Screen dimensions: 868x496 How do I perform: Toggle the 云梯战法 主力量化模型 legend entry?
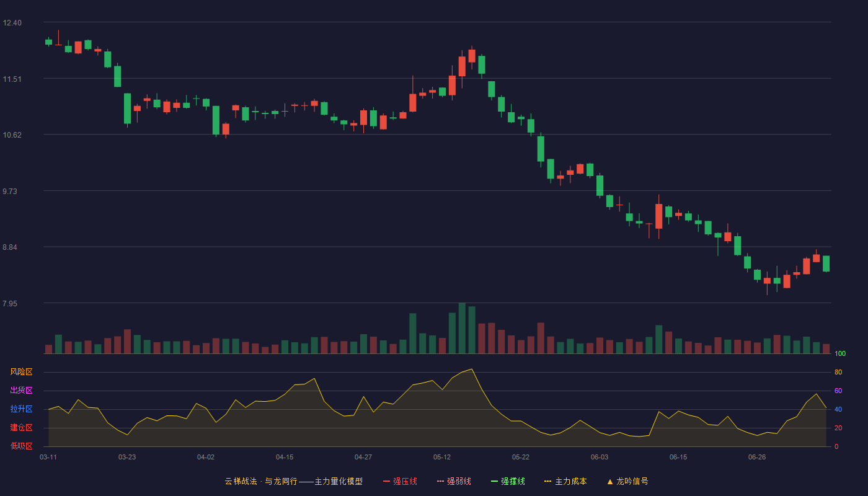tap(294, 482)
